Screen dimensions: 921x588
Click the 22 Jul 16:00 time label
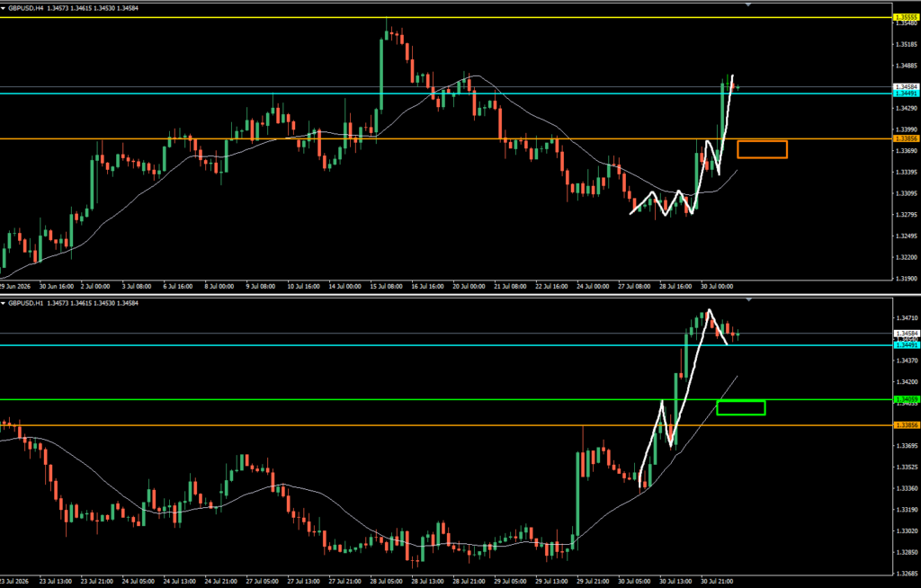coord(551,287)
